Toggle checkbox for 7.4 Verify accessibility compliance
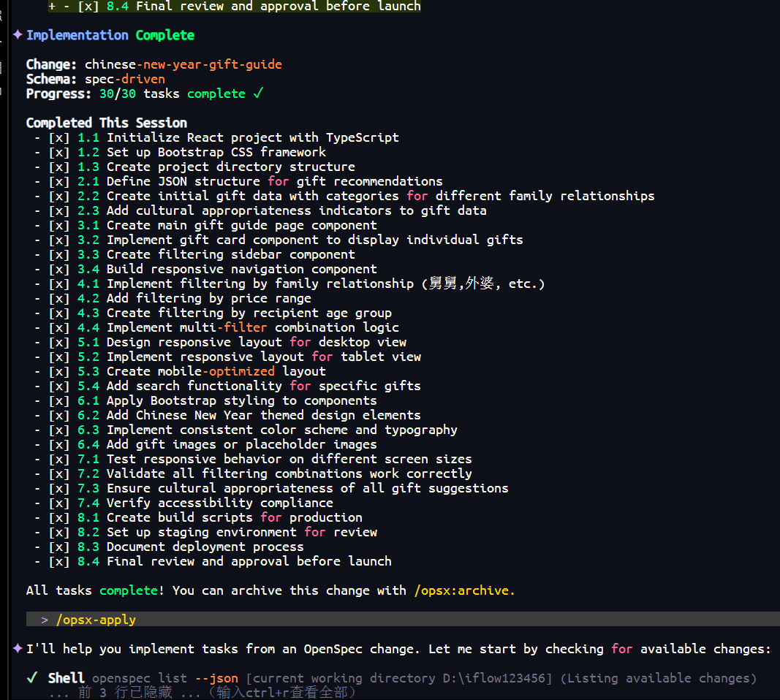This screenshot has height=700, width=780. point(59,503)
